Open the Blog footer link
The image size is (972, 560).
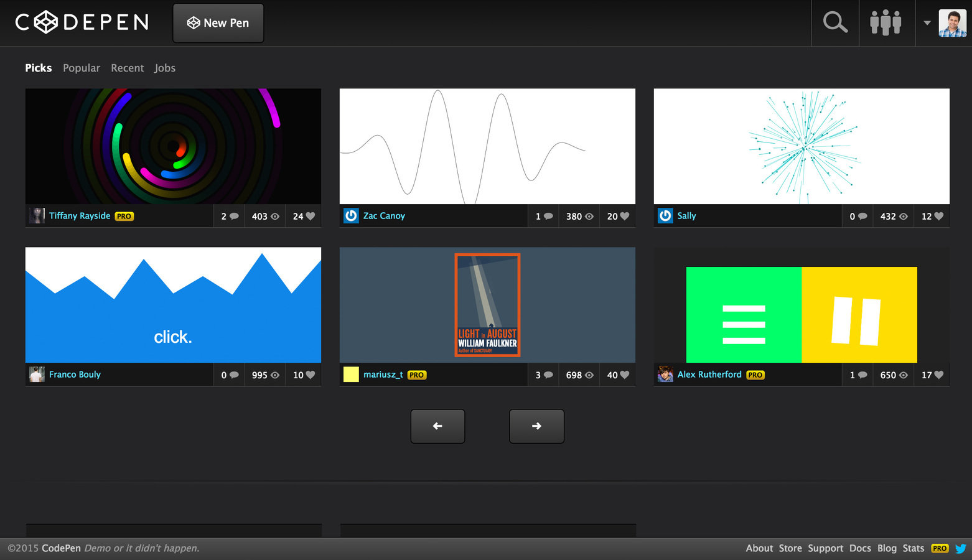(x=887, y=548)
